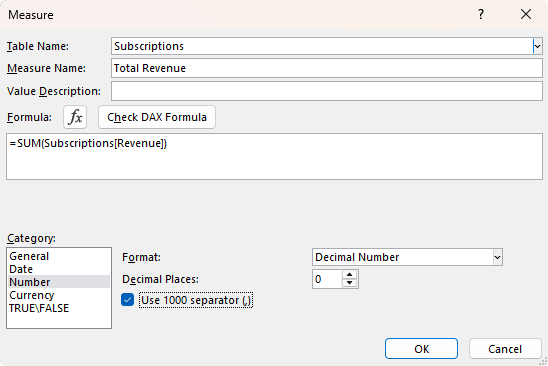Click the Measure Name input field
Viewport: 548px width, 366px height.
(x=327, y=68)
